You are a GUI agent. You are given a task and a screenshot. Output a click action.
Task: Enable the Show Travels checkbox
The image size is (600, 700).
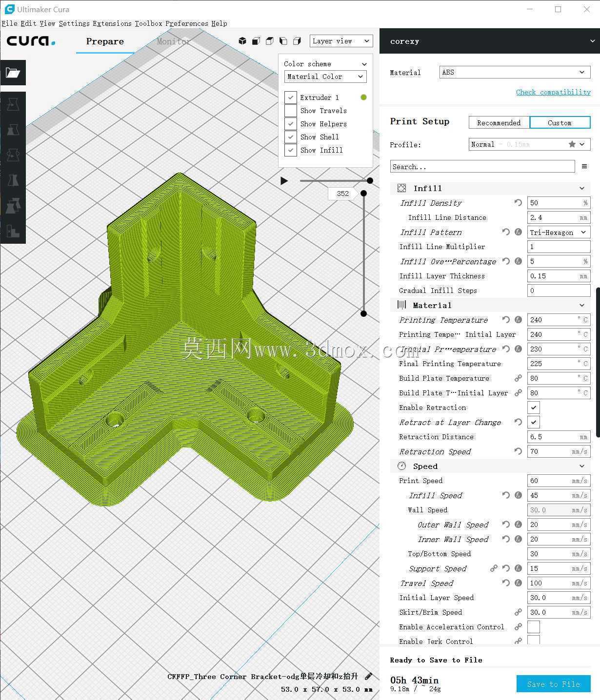tap(291, 111)
